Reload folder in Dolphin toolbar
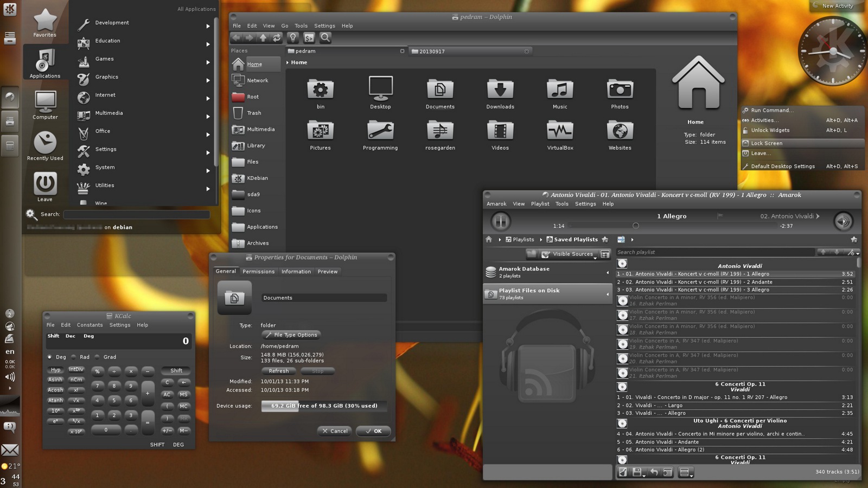 click(x=277, y=38)
